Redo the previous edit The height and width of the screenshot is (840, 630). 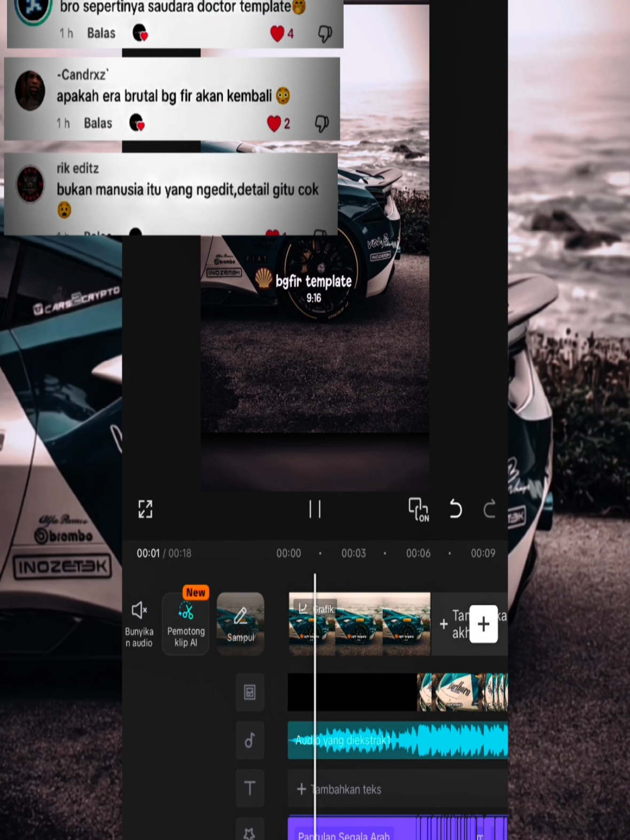pyautogui.click(x=489, y=509)
